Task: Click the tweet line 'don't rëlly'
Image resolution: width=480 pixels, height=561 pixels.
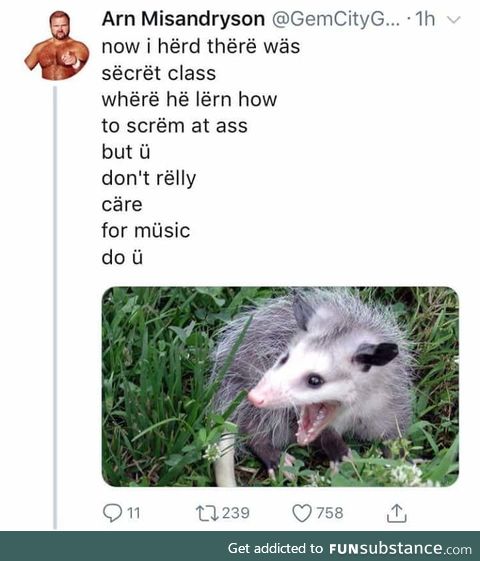Action: coord(149,179)
